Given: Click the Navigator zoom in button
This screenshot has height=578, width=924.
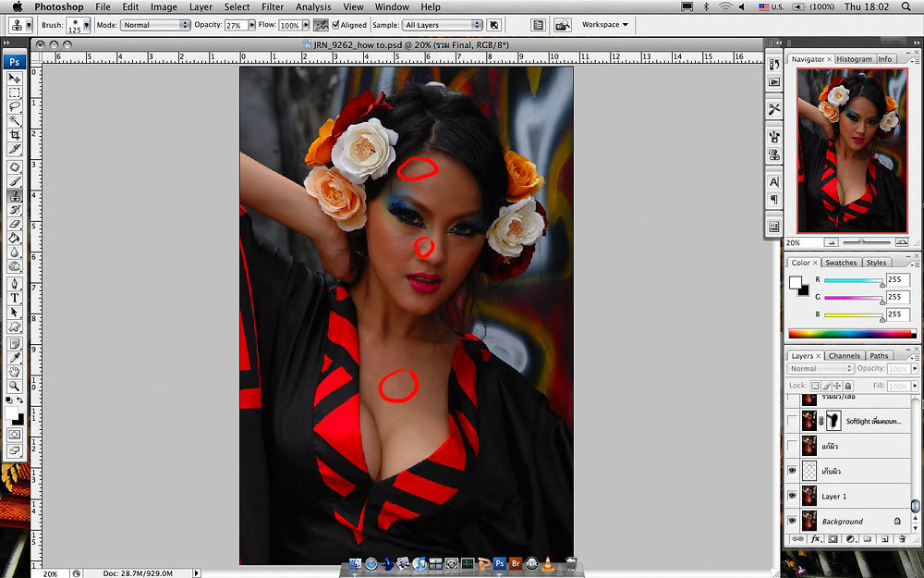Looking at the screenshot, I should [901, 242].
